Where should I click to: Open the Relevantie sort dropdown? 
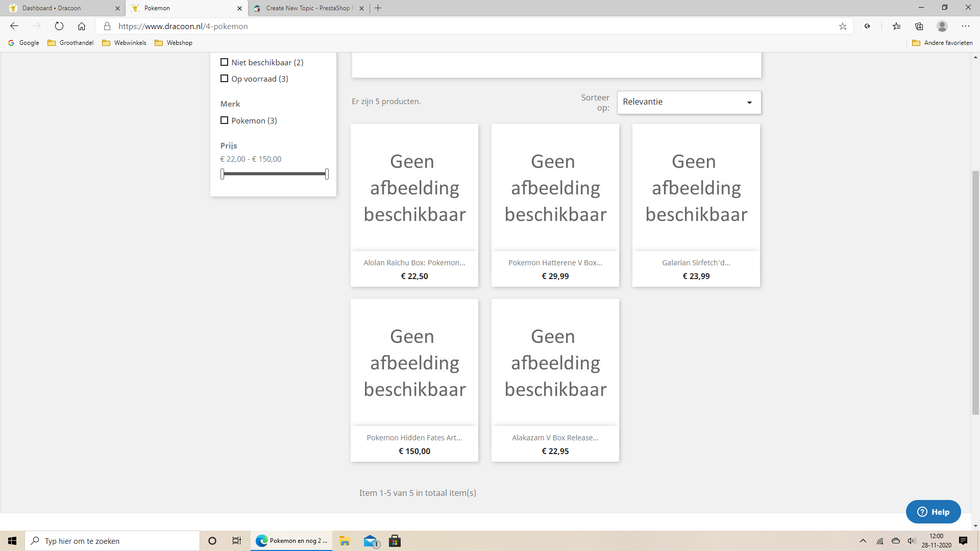pos(689,102)
